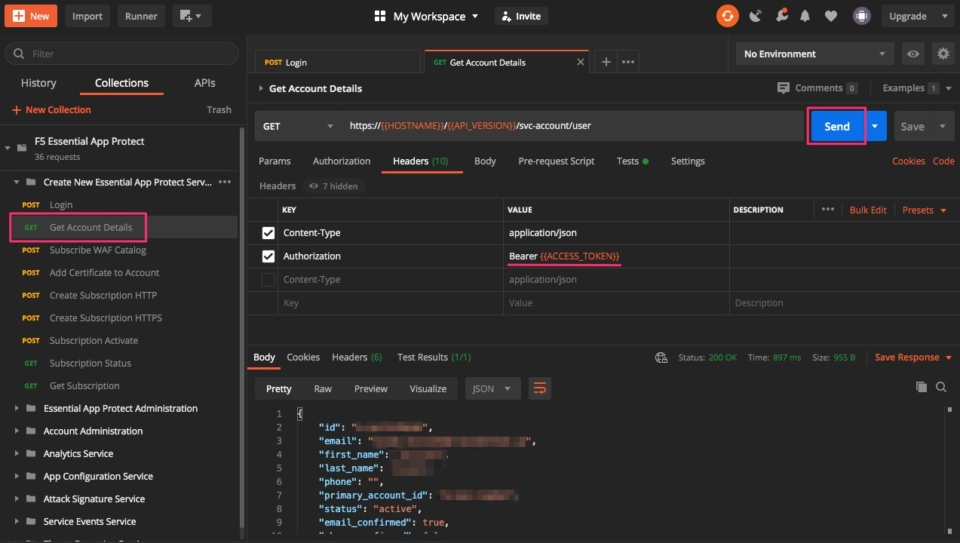Screen dimensions: 960x543
Task: Open the Save button dropdown arrow
Action: (942, 126)
